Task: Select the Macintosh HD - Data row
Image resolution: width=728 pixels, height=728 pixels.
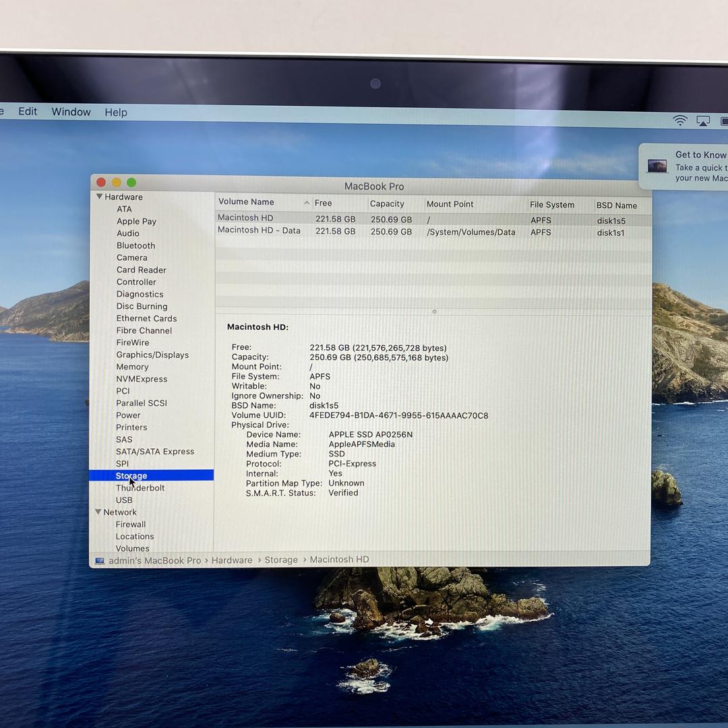Action: click(433, 231)
